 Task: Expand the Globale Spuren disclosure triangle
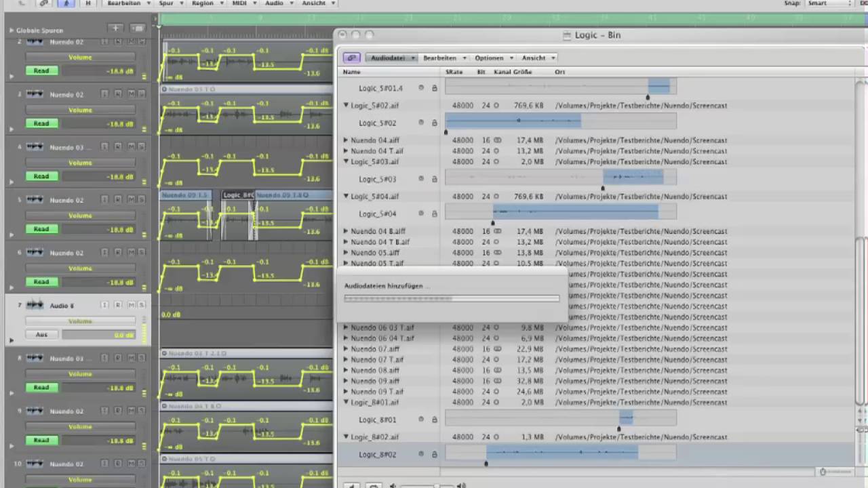11,30
